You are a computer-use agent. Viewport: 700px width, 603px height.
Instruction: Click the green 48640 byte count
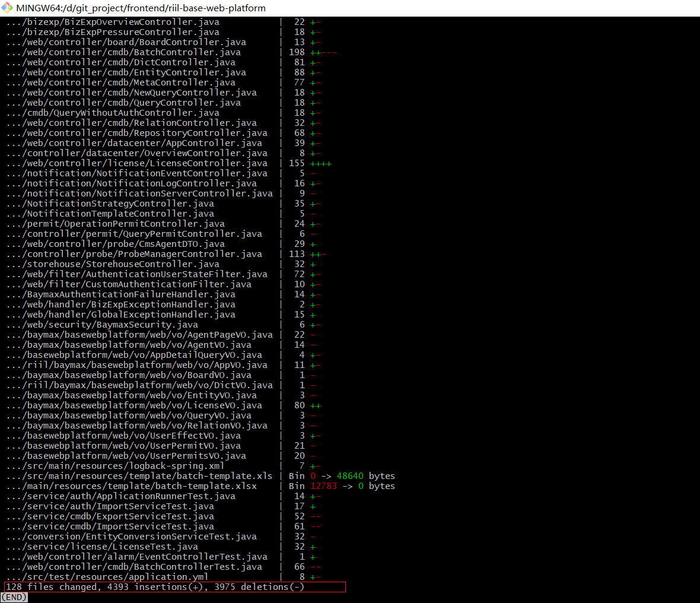tap(350, 476)
